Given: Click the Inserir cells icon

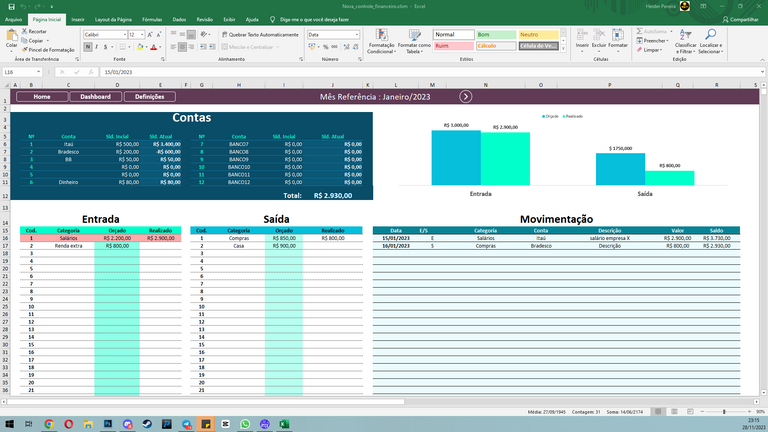Looking at the screenshot, I should [x=582, y=35].
